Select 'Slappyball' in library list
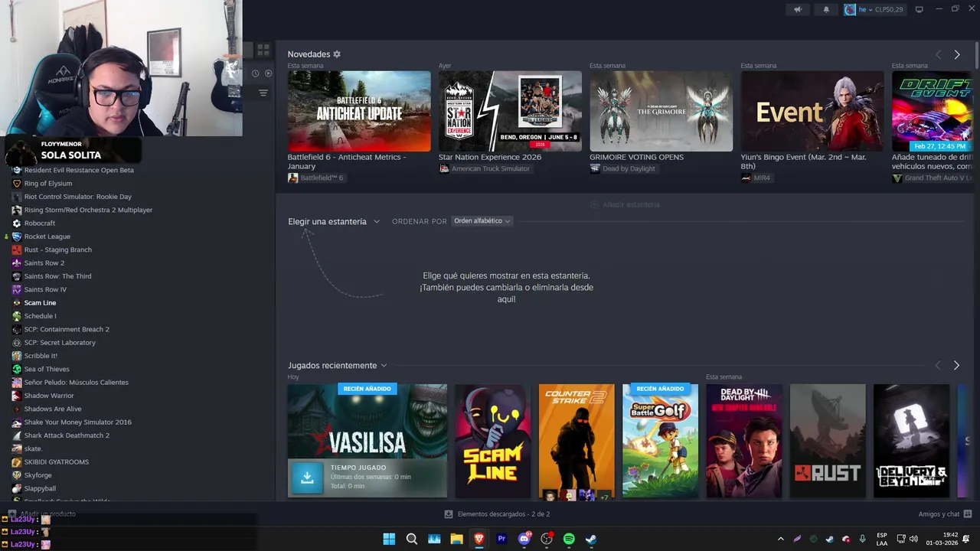The height and width of the screenshot is (551, 980). click(40, 488)
